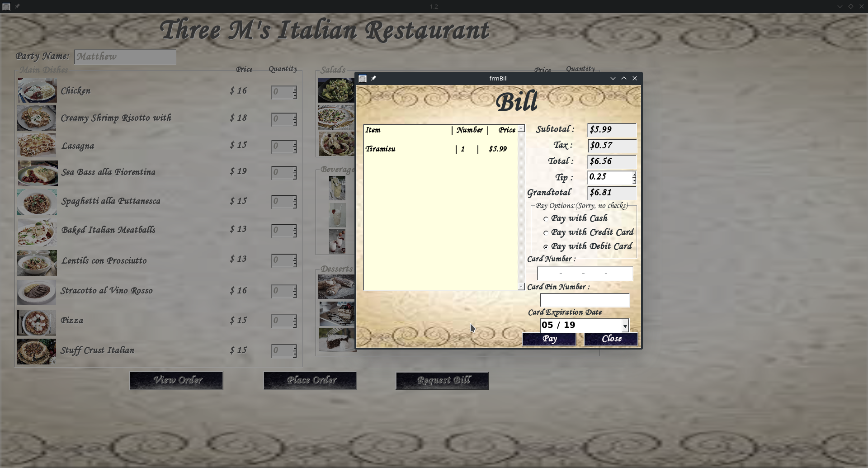Click the Pizza quantity spinner
Viewport: 868px width, 468px height.
tap(284, 321)
